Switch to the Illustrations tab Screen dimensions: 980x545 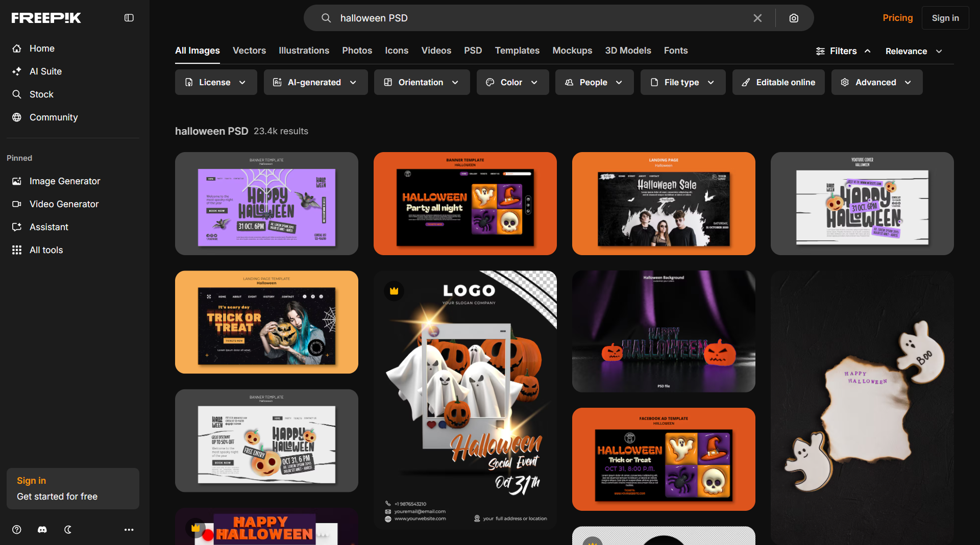[304, 51]
